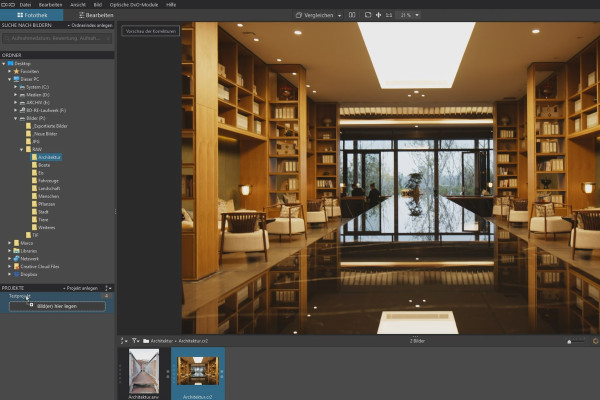Open the image browser sort dropdown
The width and height of the screenshot is (600, 400).
[124, 341]
